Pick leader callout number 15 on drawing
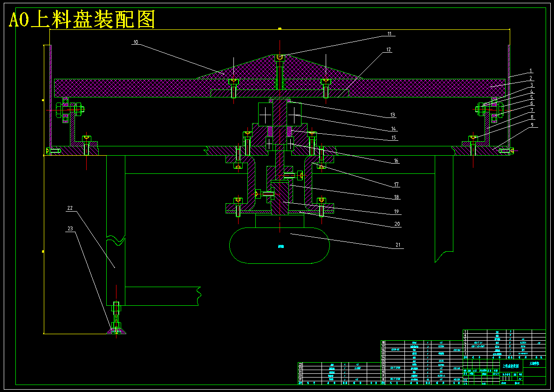Screen dimensions: 554x392 (x=393, y=138)
